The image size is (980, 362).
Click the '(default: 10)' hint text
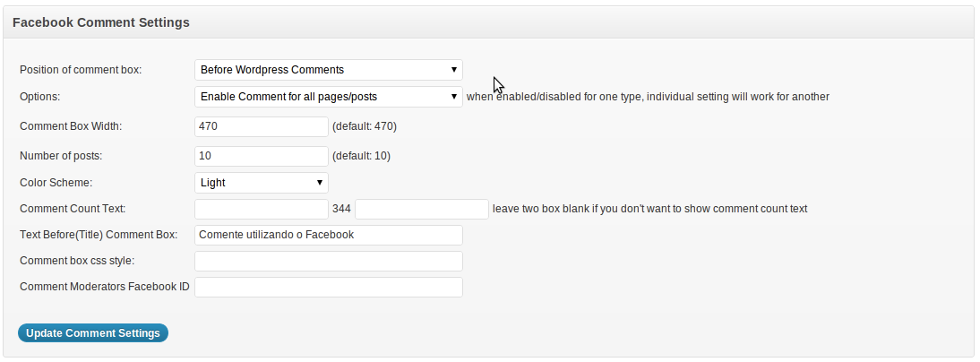tap(361, 156)
